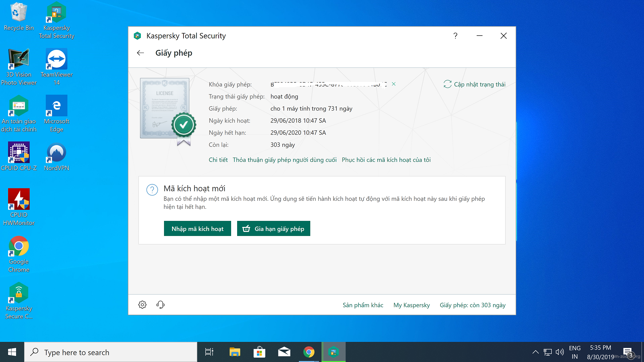The width and height of the screenshot is (644, 362).
Task: Click the license certificate image
Action: click(167, 111)
